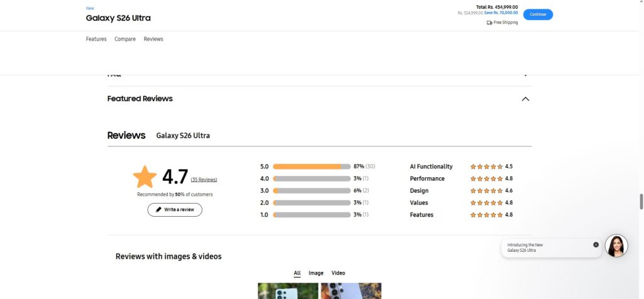Click the Save Rs. 70,000.00 text
This screenshot has width=644, height=299.
pyautogui.click(x=501, y=13)
